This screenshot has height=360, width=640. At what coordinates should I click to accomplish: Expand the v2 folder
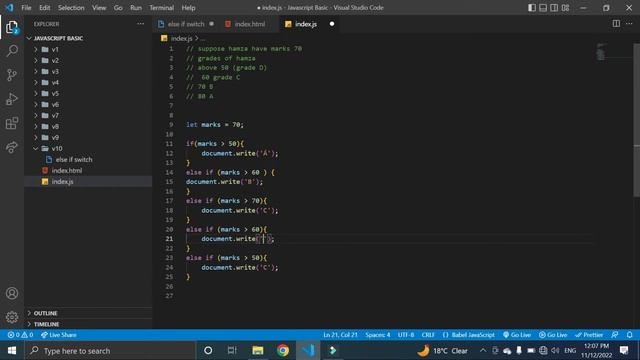(x=55, y=60)
